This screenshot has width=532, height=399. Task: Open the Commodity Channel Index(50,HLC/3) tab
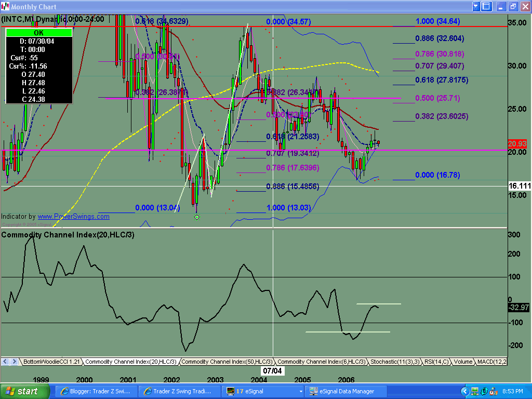(227, 362)
